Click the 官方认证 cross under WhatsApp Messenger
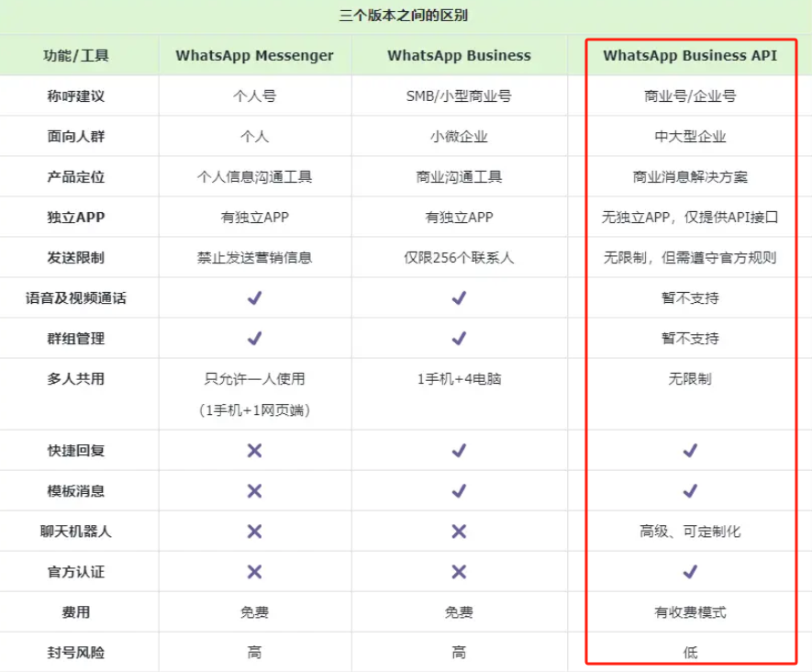The image size is (812, 672). [x=254, y=572]
